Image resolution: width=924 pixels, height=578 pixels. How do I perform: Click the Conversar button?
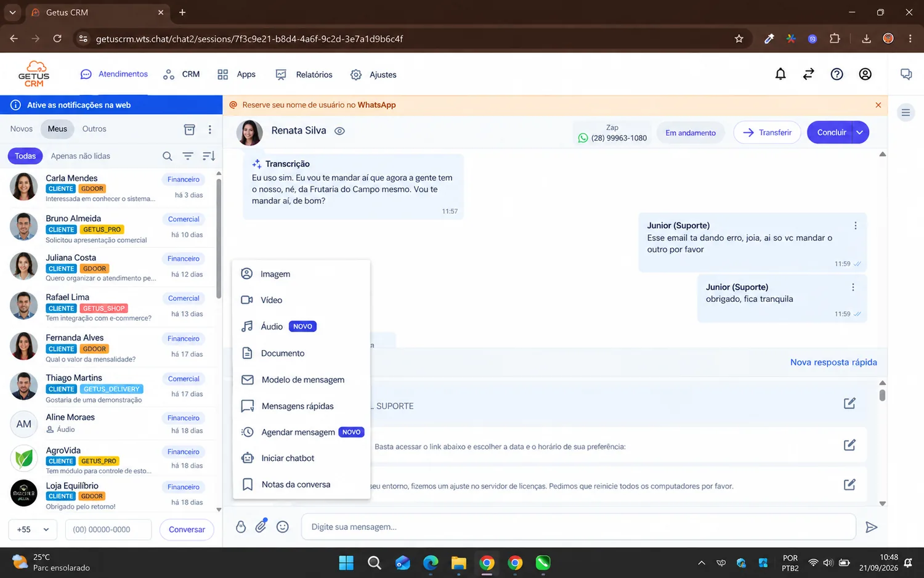[187, 529]
